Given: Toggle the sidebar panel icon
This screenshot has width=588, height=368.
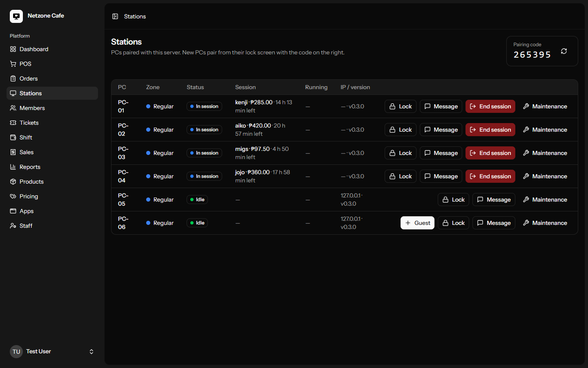Looking at the screenshot, I should [x=115, y=16].
